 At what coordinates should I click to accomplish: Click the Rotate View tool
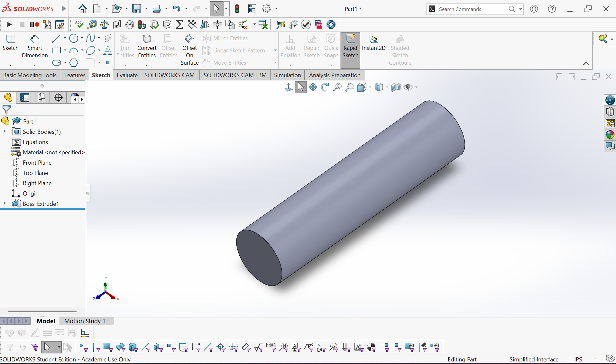click(x=325, y=87)
